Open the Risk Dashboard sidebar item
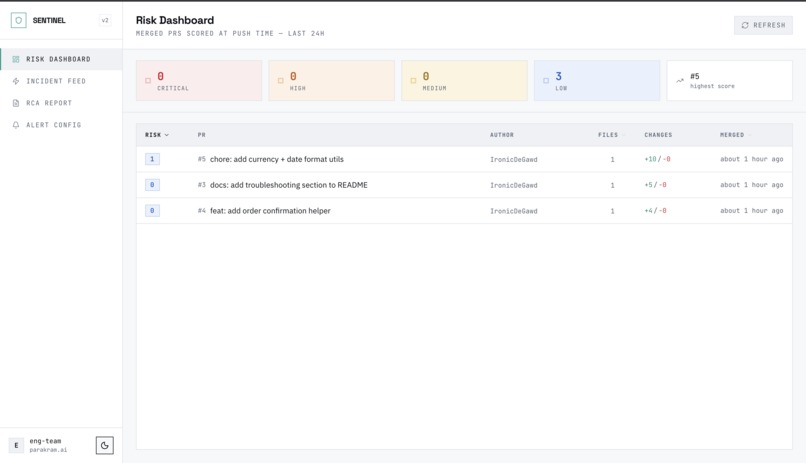The width and height of the screenshot is (806, 463). click(61, 59)
